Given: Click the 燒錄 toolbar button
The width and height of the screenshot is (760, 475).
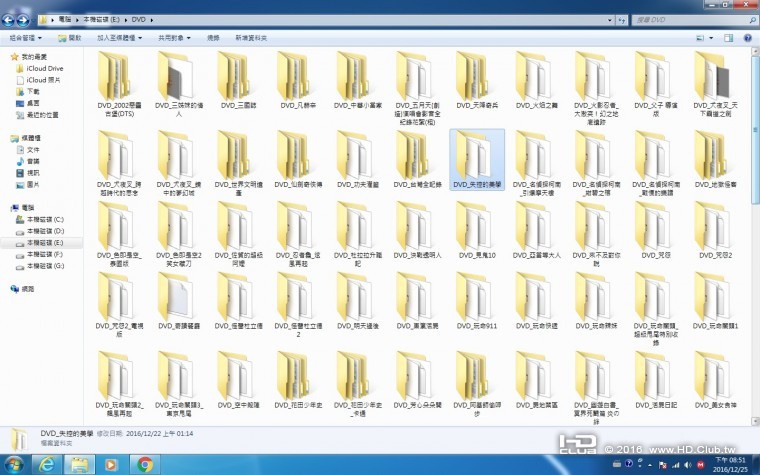Looking at the screenshot, I should click(213, 38).
